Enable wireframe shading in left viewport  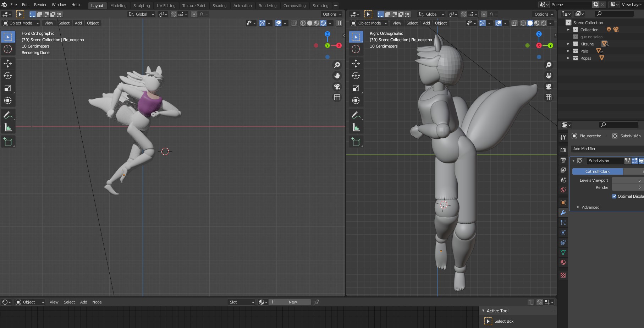coord(303,23)
